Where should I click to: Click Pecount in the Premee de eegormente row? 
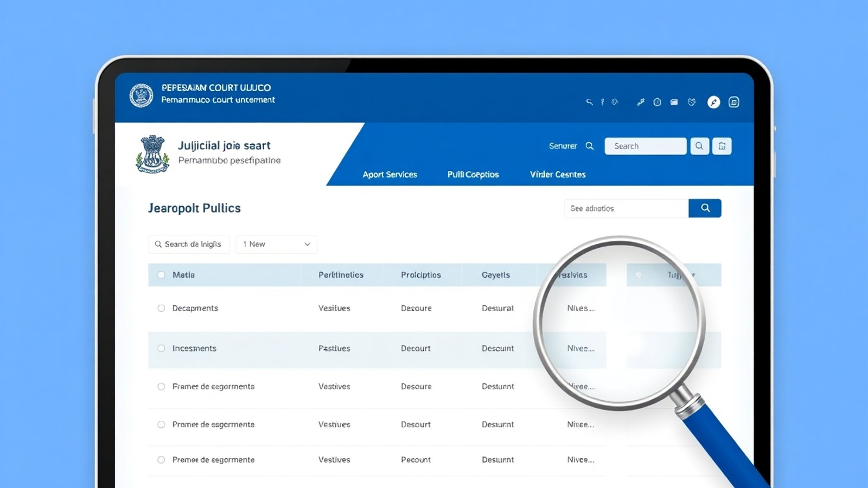[x=416, y=460]
